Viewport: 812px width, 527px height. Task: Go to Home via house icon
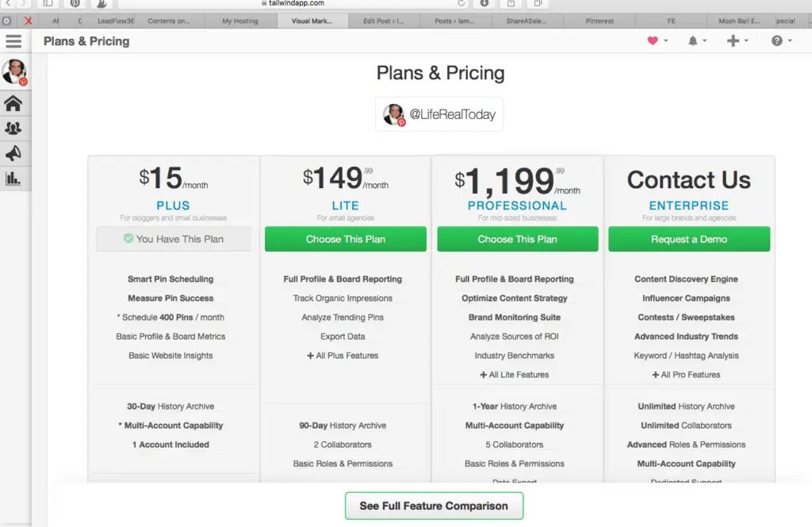point(13,104)
